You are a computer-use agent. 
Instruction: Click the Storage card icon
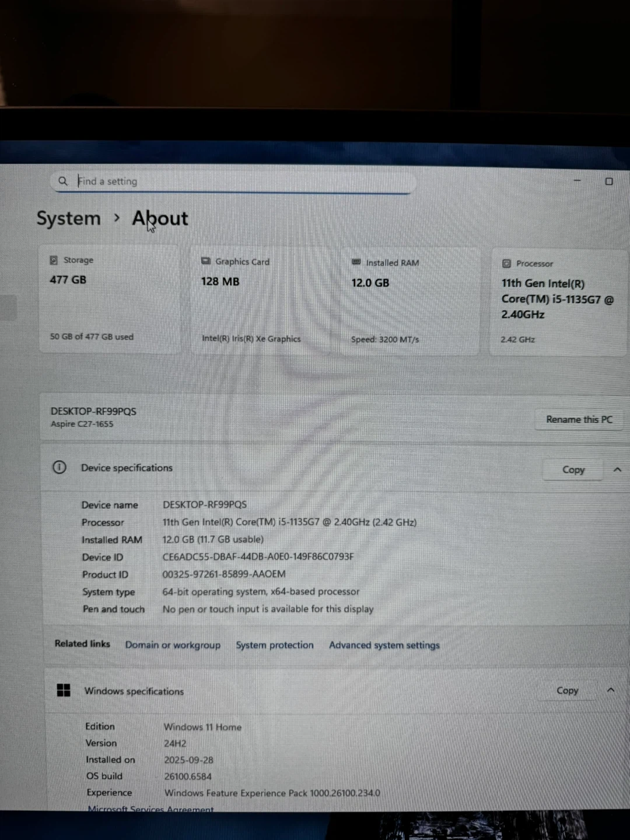pos(54,260)
